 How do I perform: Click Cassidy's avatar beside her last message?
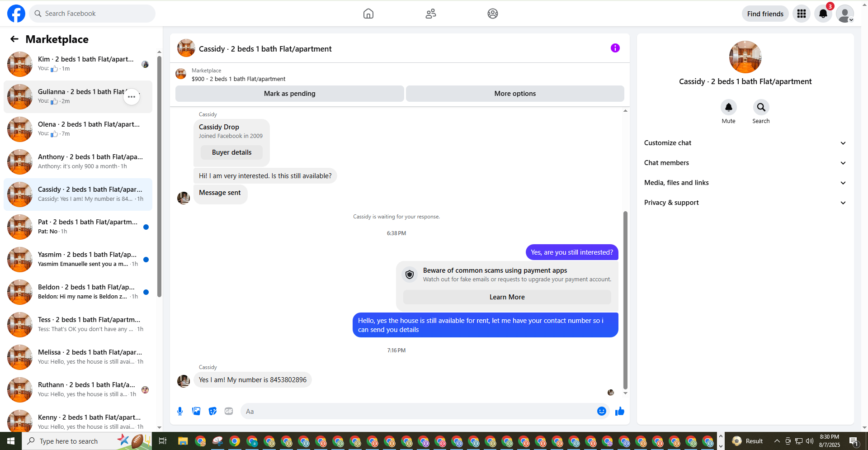click(x=184, y=381)
